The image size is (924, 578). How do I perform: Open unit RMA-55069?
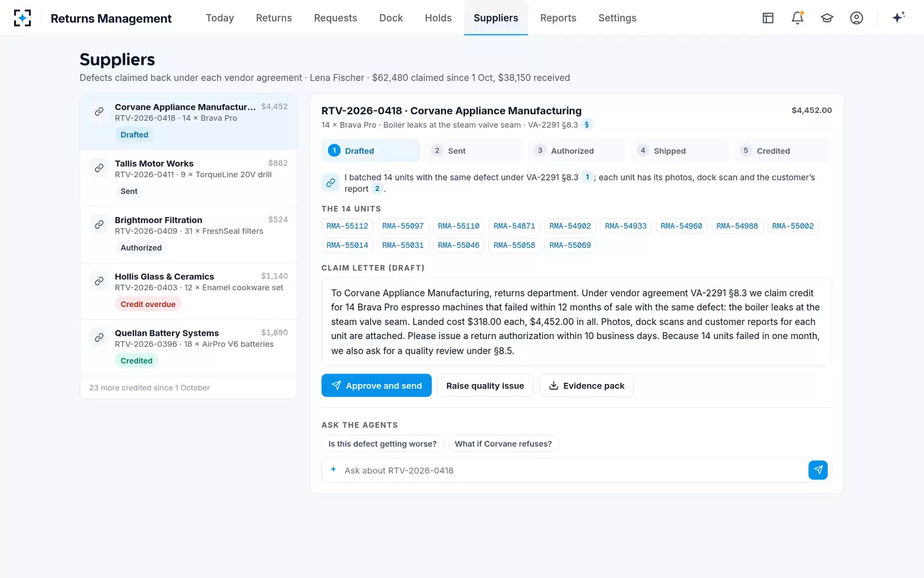(570, 245)
